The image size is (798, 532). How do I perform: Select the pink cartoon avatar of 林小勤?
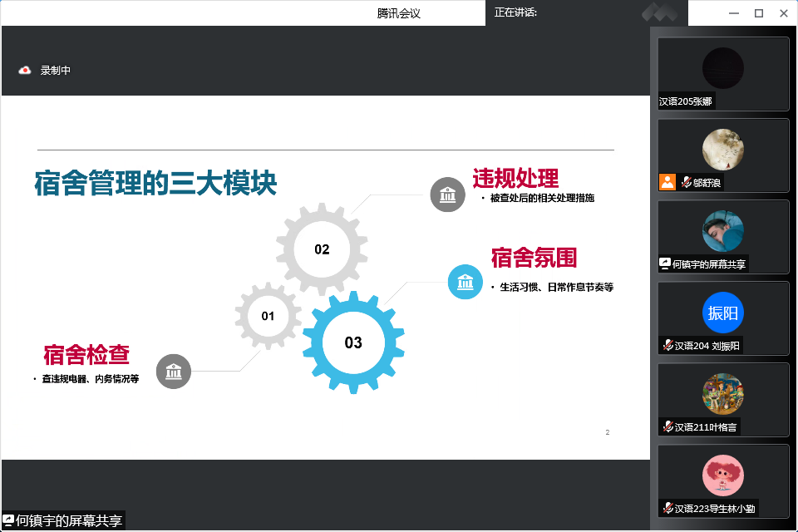coord(722,476)
